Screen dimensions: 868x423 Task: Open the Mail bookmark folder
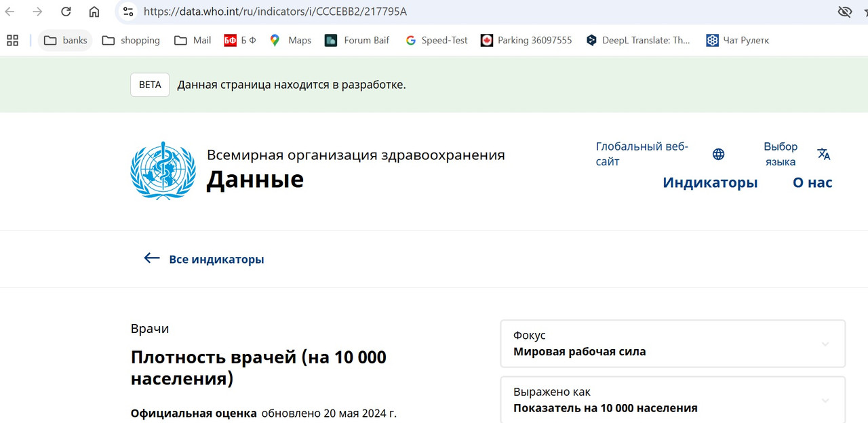(193, 41)
